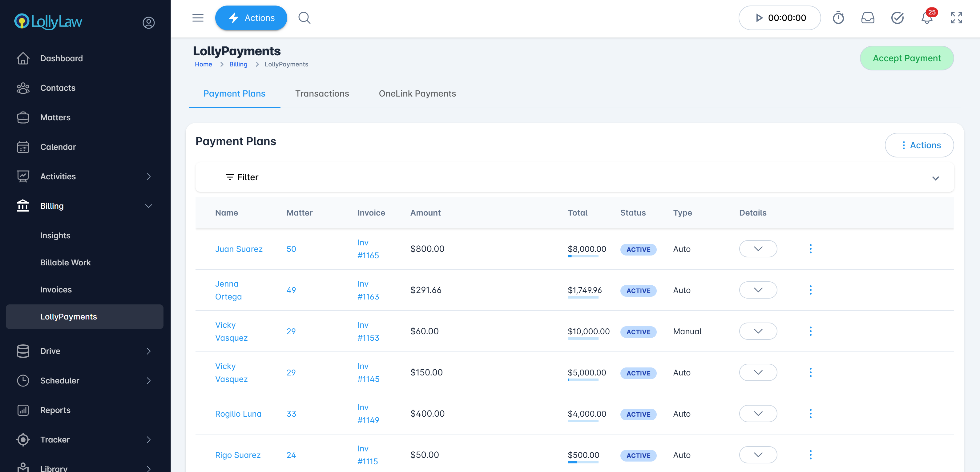
Task: Click the hamburger menu icon
Action: click(x=198, y=18)
